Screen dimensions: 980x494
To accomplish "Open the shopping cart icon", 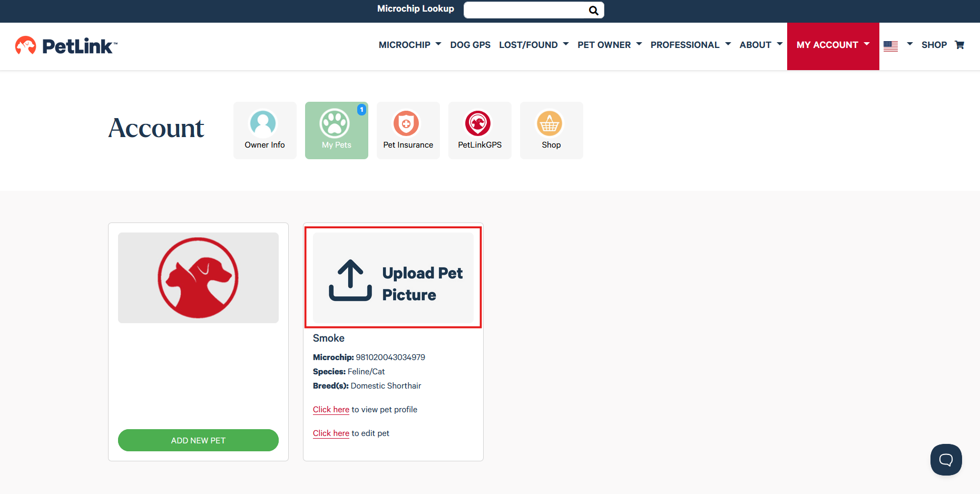I will (959, 45).
